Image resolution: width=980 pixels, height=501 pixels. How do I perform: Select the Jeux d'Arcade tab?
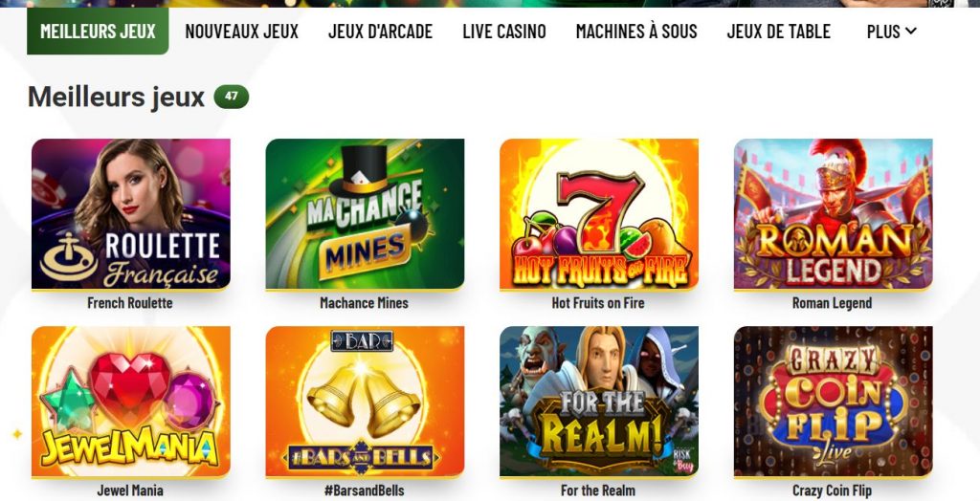pyautogui.click(x=380, y=32)
